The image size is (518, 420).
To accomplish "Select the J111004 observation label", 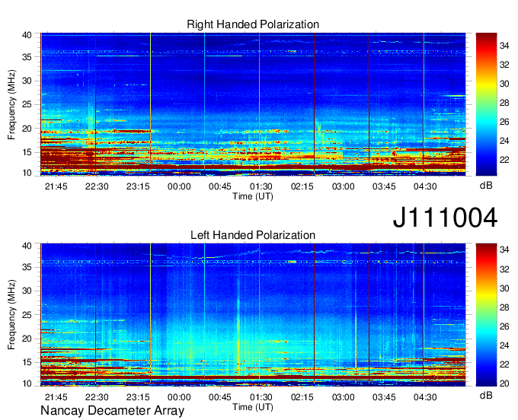I will coord(445,218).
